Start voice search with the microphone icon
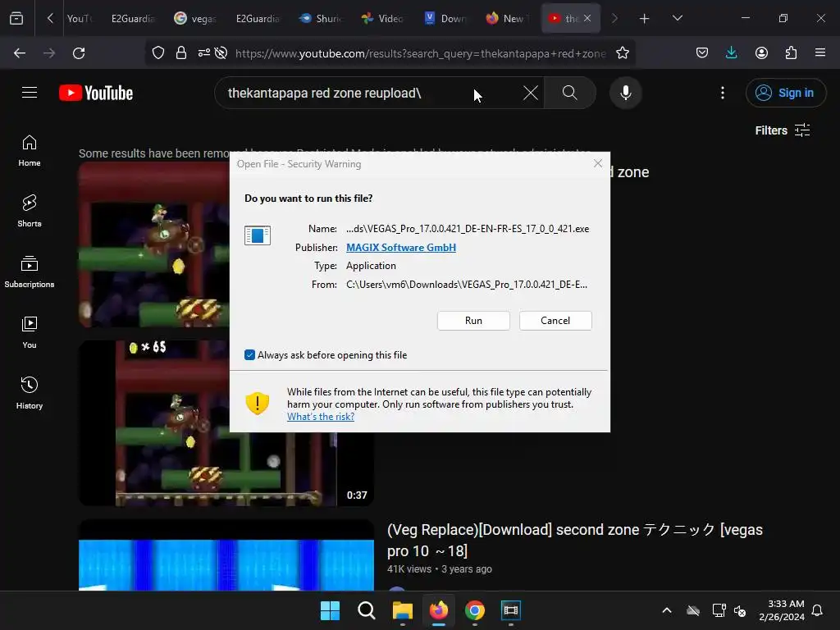The height and width of the screenshot is (630, 840). [625, 93]
